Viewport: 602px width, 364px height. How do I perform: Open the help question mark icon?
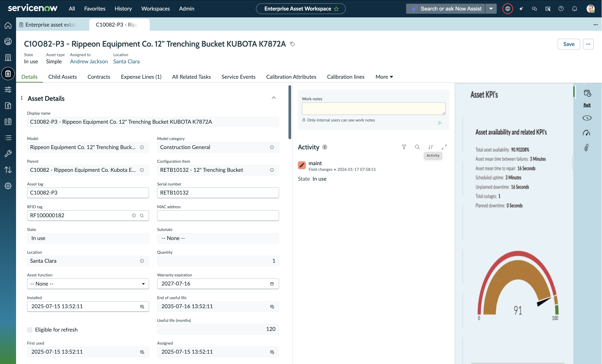pos(561,9)
